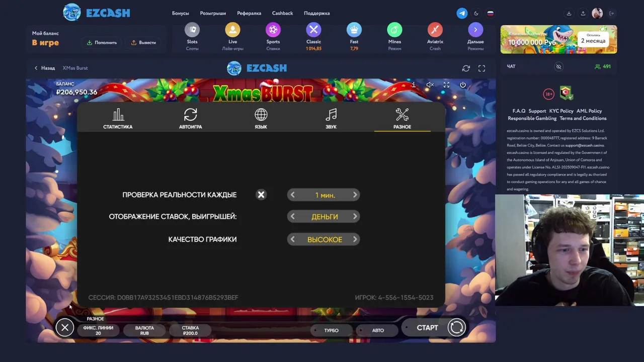Switch to the Статистика tab
644x362 pixels.
(118, 119)
